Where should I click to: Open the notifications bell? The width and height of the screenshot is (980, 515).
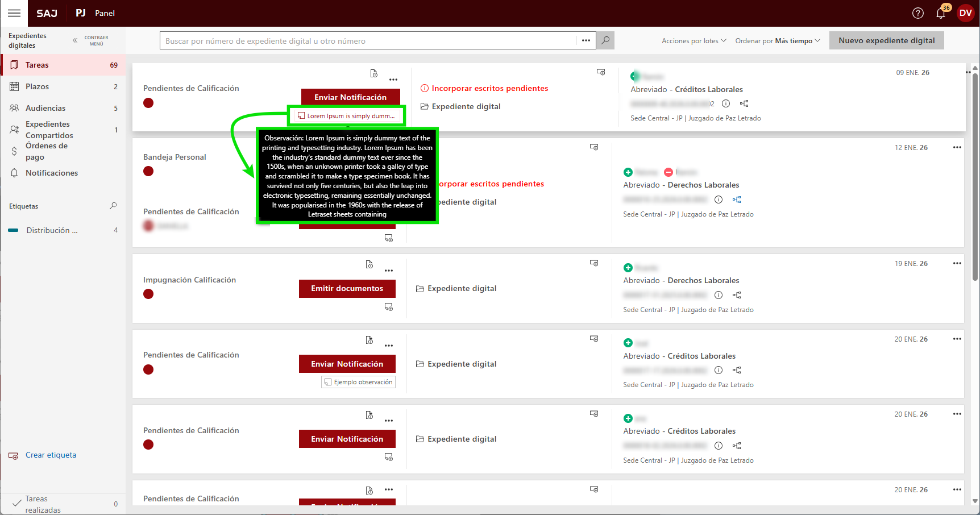click(941, 13)
